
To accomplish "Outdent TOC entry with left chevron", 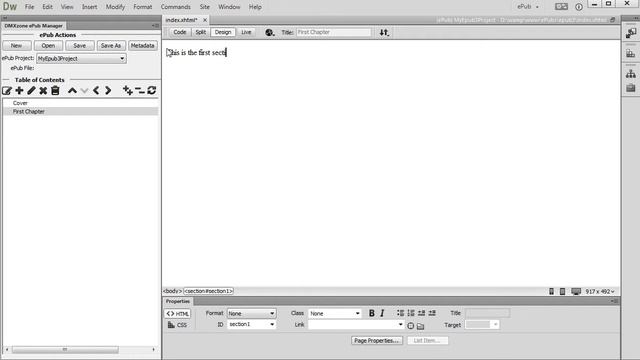I will 96,91.
